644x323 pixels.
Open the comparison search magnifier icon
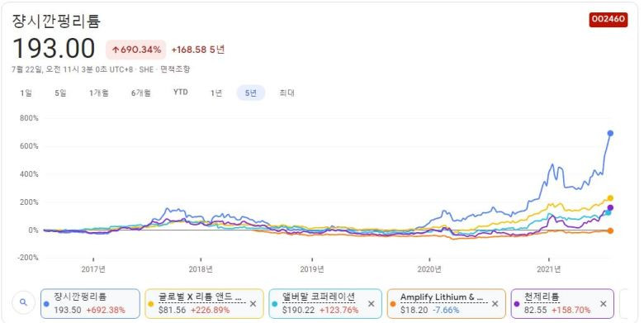23,303
